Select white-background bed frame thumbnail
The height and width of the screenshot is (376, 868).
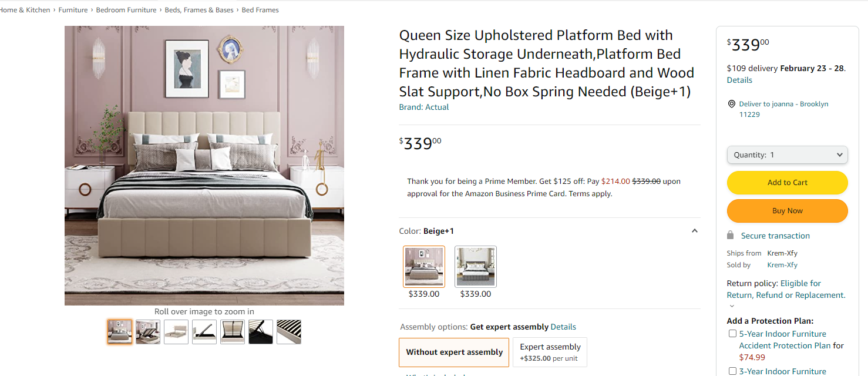176,332
